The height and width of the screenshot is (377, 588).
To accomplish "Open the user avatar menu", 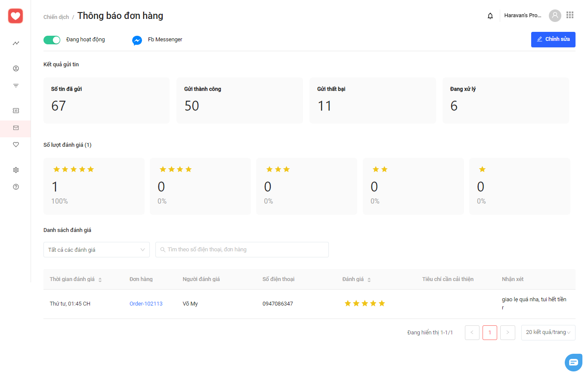I will coord(555,16).
